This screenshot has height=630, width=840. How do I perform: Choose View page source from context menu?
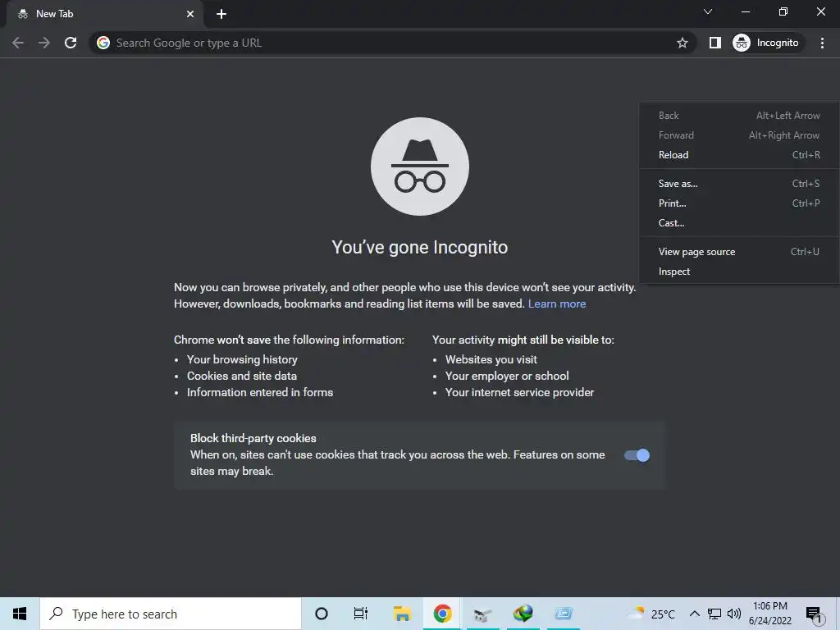[739, 252]
